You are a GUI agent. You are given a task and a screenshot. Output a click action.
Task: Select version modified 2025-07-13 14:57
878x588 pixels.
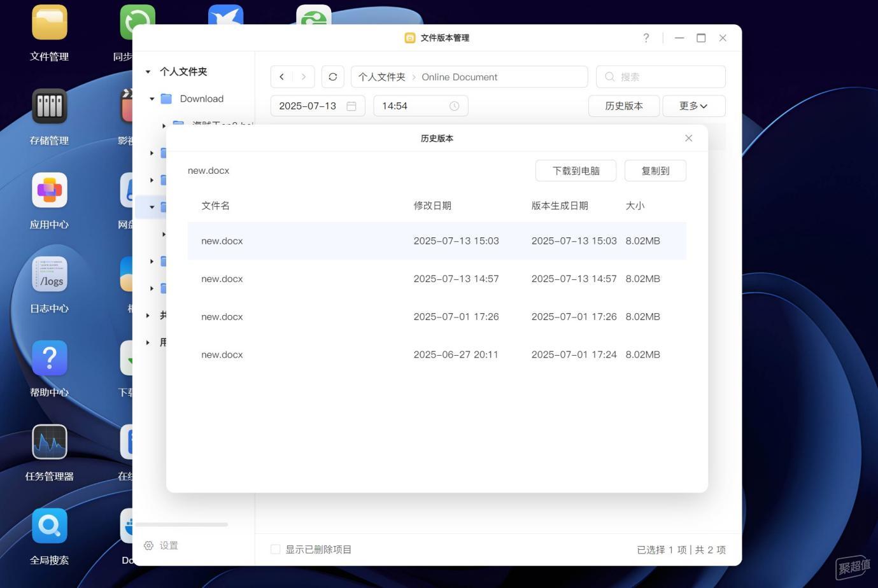point(437,279)
